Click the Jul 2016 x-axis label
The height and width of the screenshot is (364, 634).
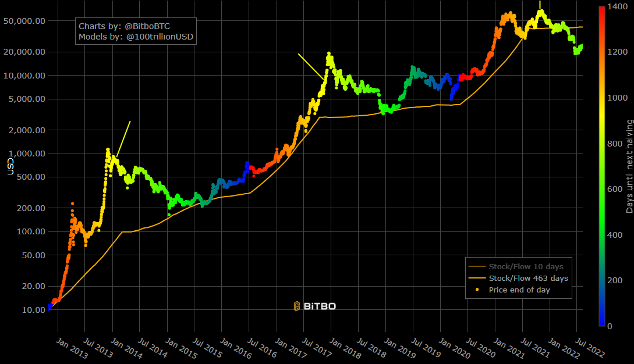click(x=263, y=348)
